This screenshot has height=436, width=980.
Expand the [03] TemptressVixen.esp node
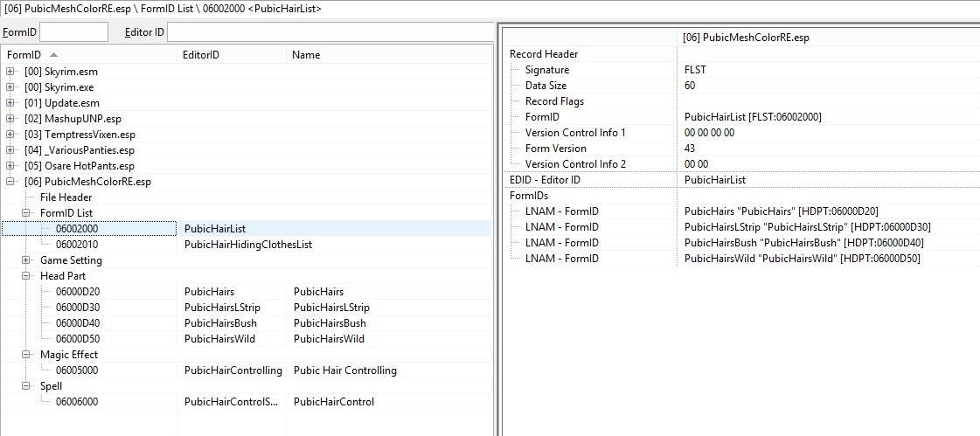pos(10,135)
